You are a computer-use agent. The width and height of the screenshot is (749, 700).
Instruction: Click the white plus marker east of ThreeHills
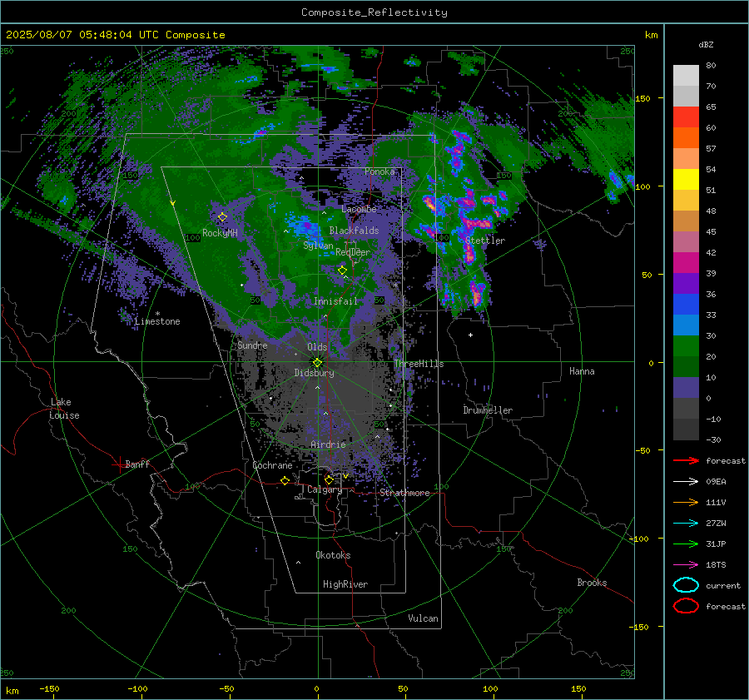click(x=470, y=335)
